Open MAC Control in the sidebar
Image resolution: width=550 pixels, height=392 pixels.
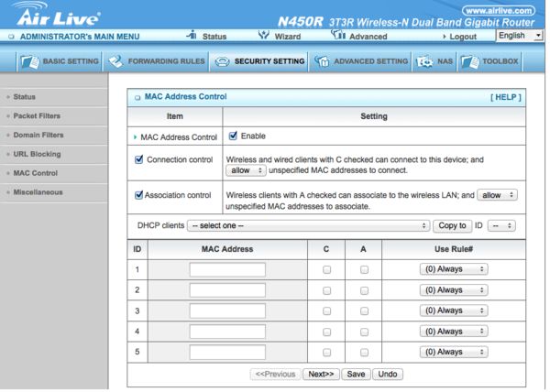click(x=35, y=173)
